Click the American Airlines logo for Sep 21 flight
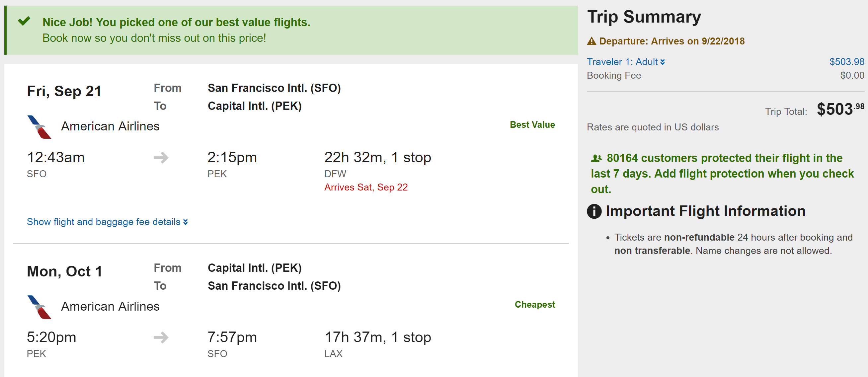This screenshot has width=868, height=377. [x=39, y=127]
